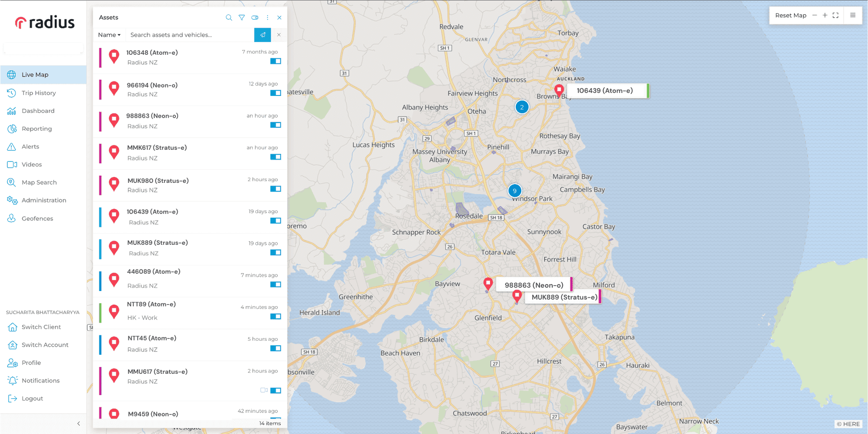Toggle visibility switch for MUK980 (Stratus-e)

pos(275,189)
